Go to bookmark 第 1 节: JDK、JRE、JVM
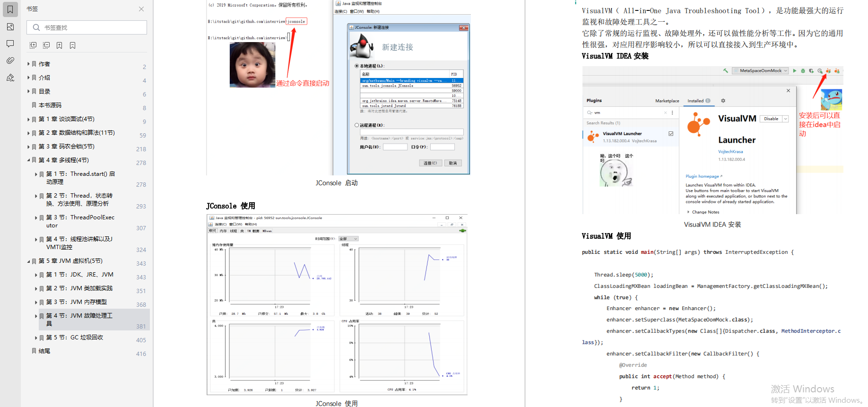The width and height of the screenshot is (868, 407). click(79, 275)
